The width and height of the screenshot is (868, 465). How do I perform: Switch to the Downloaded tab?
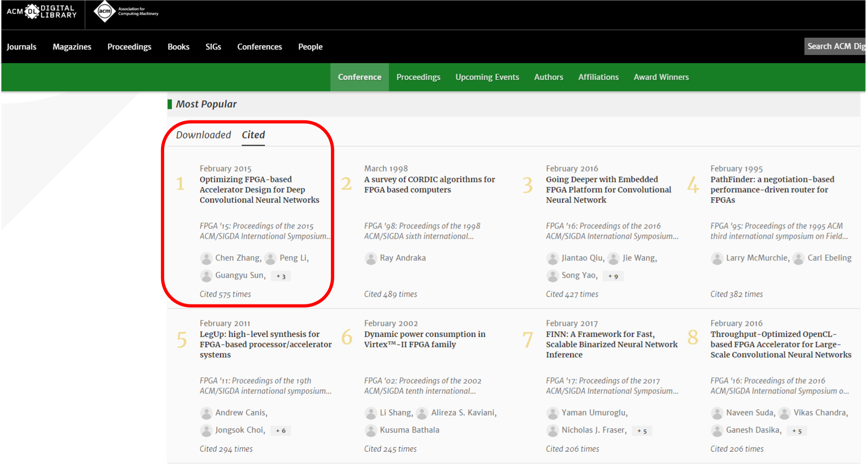[x=203, y=135]
